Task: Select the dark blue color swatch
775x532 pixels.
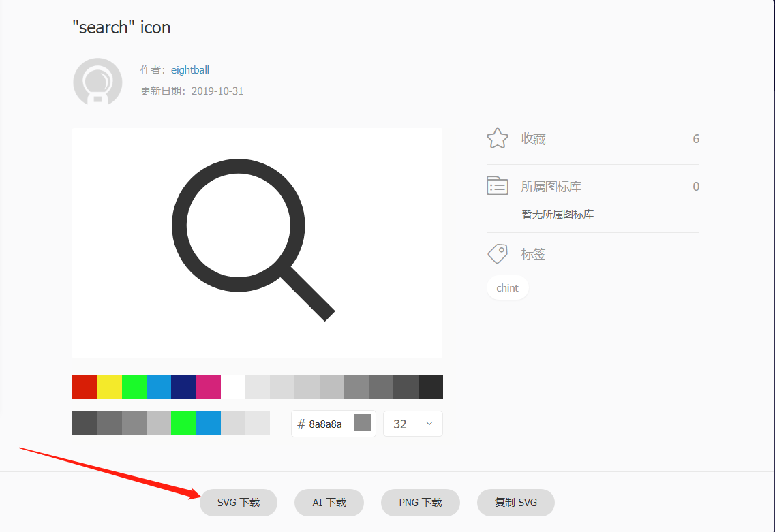Action: pyautogui.click(x=183, y=387)
